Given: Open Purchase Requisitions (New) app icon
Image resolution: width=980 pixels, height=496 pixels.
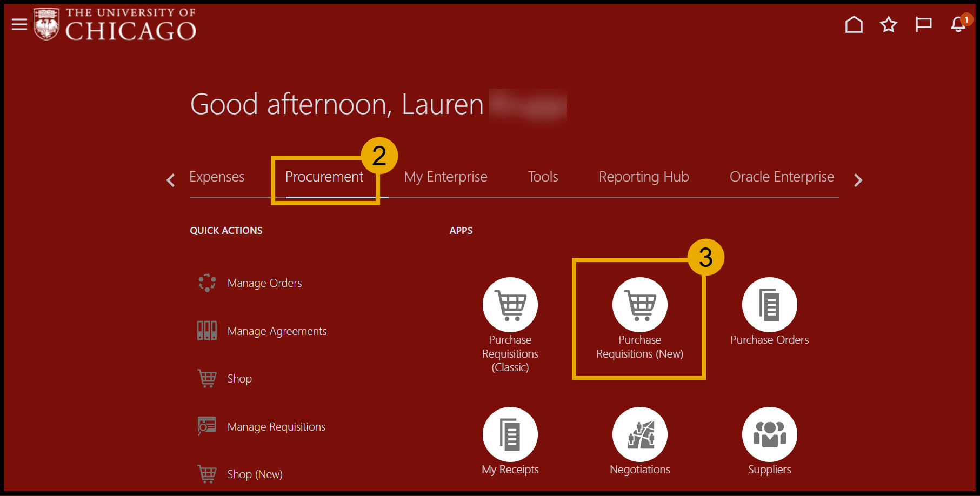Looking at the screenshot, I should 640,305.
